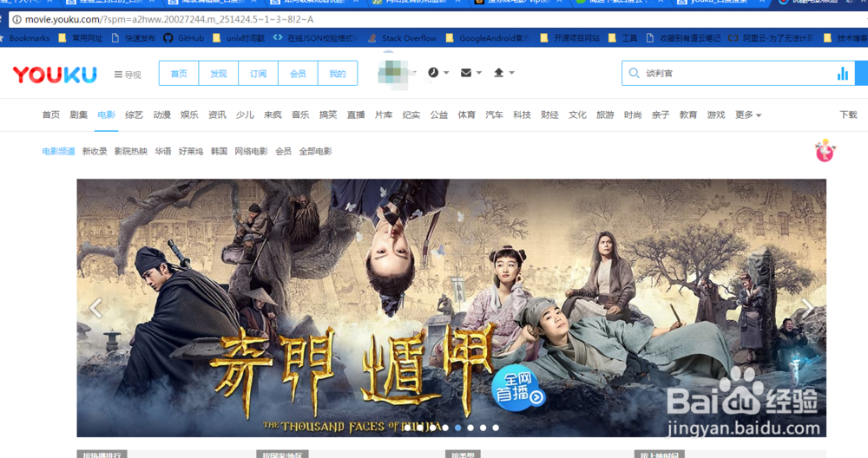This screenshot has width=868, height=458.
Task: Open the blue bar-chart ranking icon
Action: (x=843, y=74)
